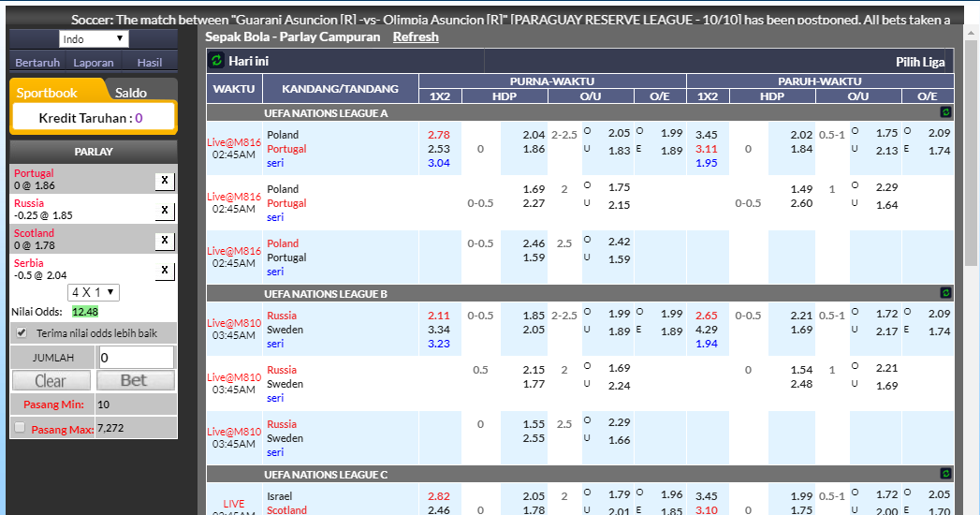Select half-time draw odds 1.95 for Poland vs Portugal
Image resolution: width=980 pixels, height=515 pixels.
[x=707, y=163]
